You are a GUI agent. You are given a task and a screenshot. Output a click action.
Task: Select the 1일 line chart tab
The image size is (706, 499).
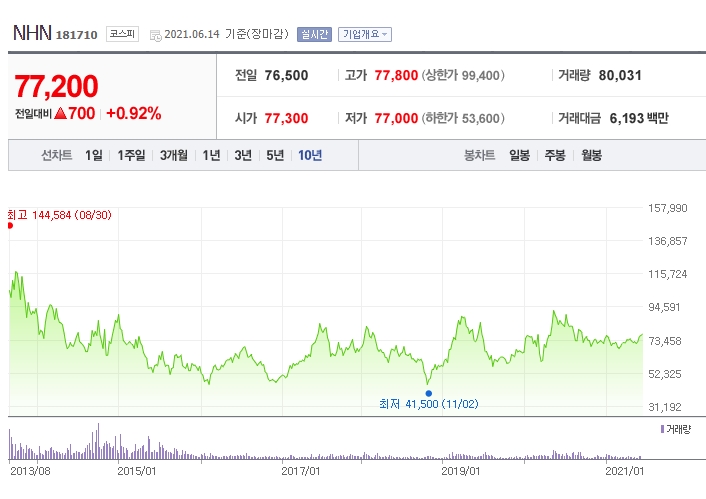[x=94, y=155]
